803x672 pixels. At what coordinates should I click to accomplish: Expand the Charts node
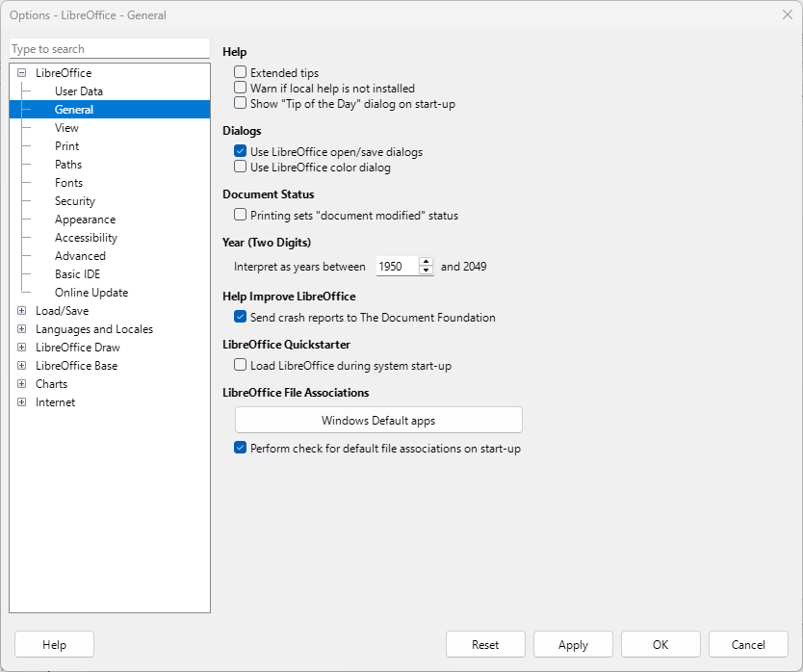(21, 383)
